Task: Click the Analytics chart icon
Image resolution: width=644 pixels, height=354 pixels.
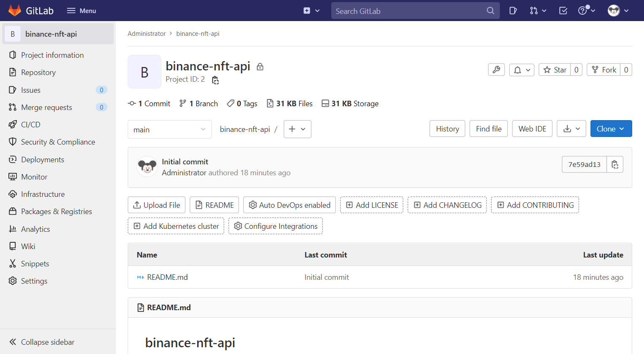Action: [13, 229]
